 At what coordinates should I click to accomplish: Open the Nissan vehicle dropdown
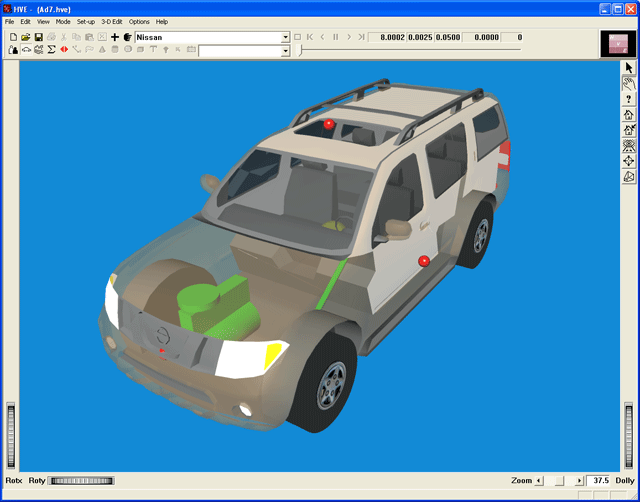[x=286, y=38]
